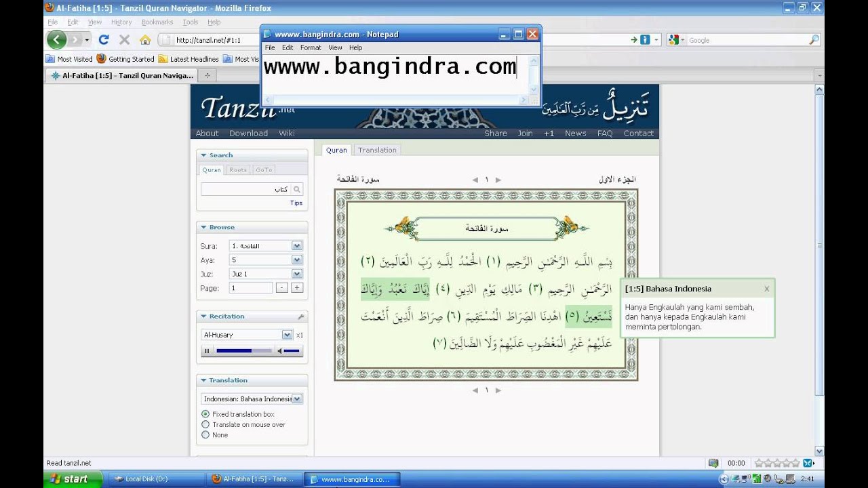The height and width of the screenshot is (488, 868).
Task: Switch to the Translation tab
Action: [x=377, y=150]
